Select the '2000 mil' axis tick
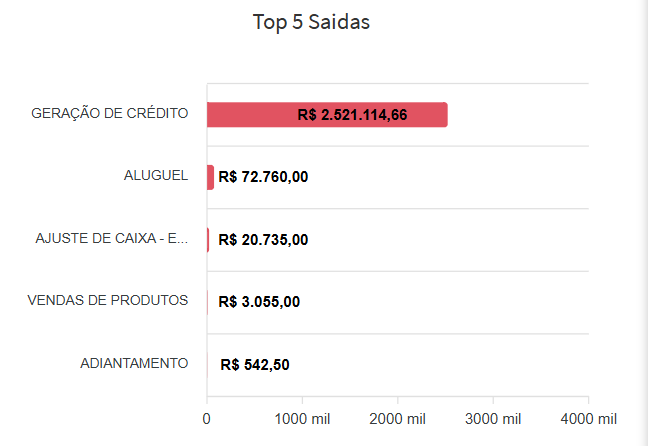 point(397,417)
